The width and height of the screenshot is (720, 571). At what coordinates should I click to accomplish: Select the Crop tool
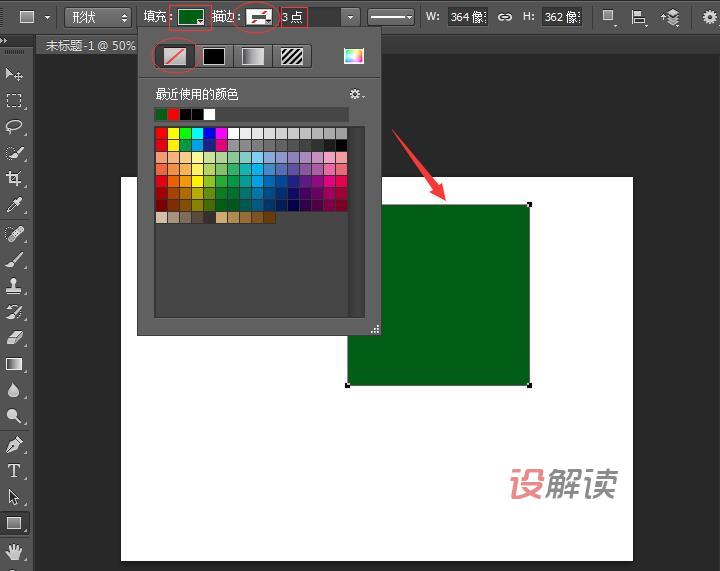click(14, 179)
